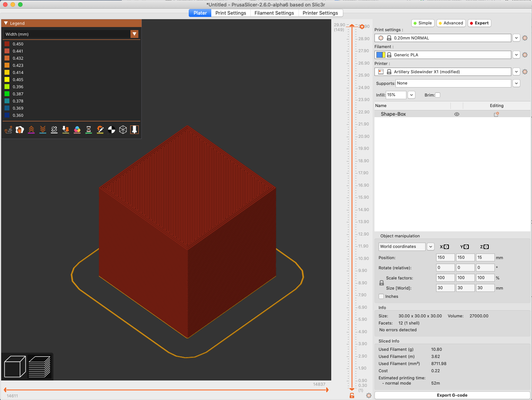Open print settings preset dropdown arrow
Screen dimensions: 532x400
[x=517, y=38]
